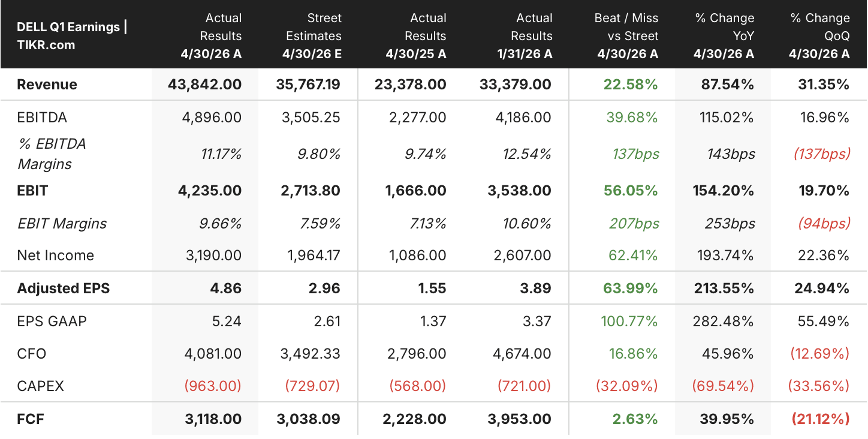The image size is (868, 439).
Task: Select the % Change QoQ column header
Action: [819, 35]
